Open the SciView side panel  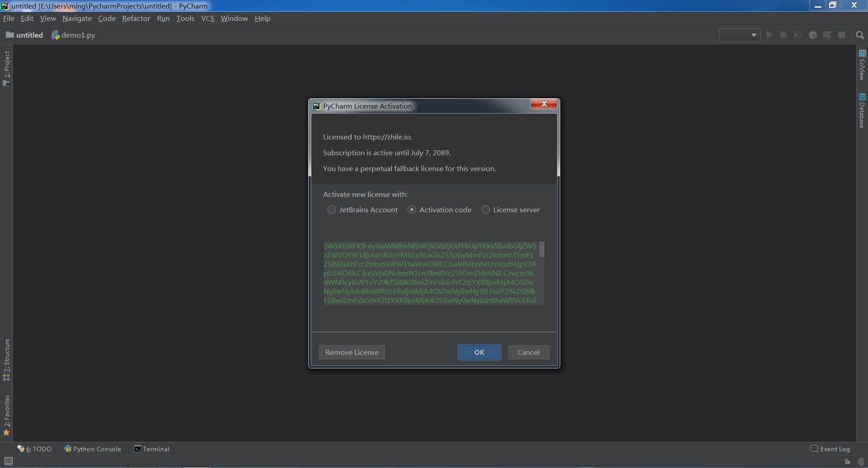(x=862, y=65)
